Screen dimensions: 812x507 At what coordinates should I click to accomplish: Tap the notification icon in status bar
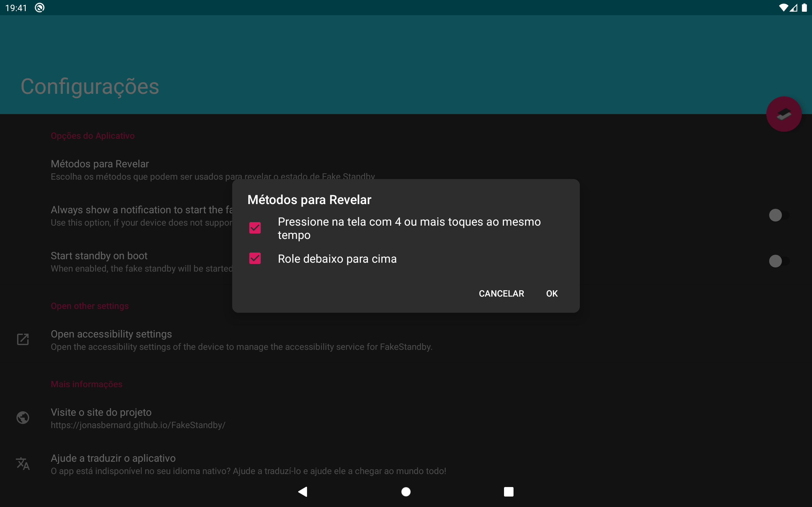(x=40, y=7)
